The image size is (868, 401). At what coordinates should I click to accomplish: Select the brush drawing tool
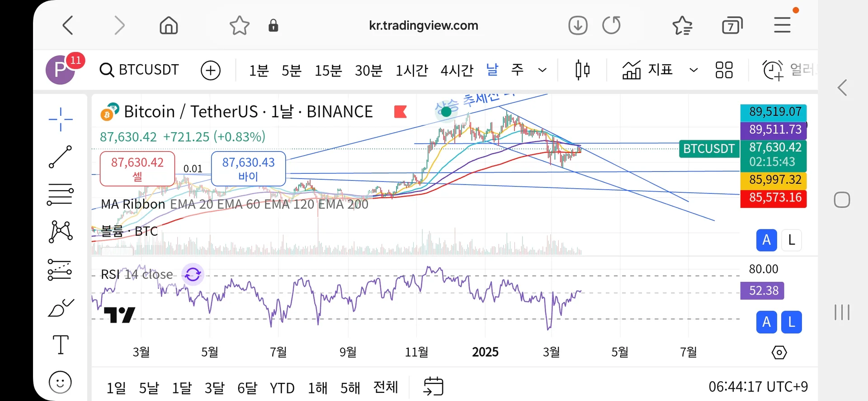(x=61, y=308)
